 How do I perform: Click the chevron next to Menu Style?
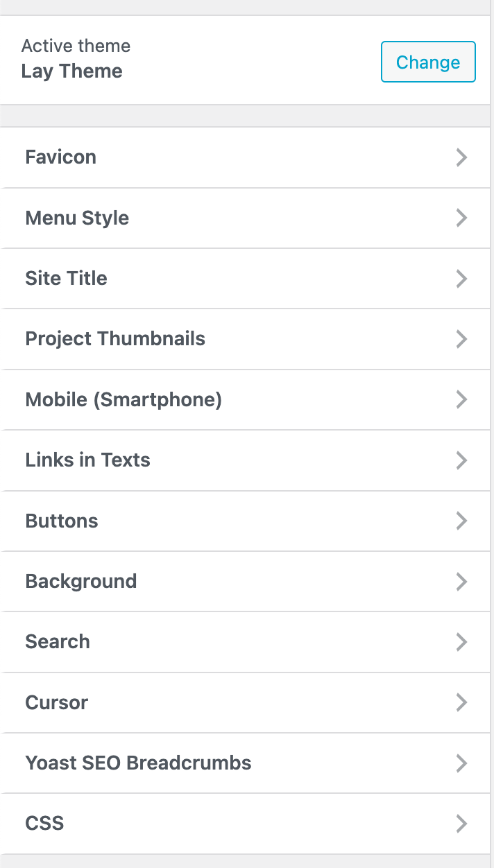461,218
